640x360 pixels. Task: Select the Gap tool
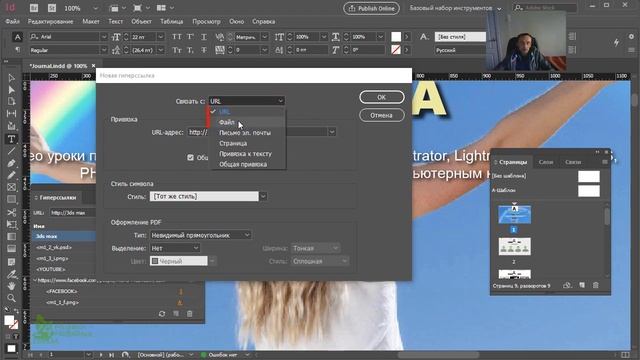(11, 114)
